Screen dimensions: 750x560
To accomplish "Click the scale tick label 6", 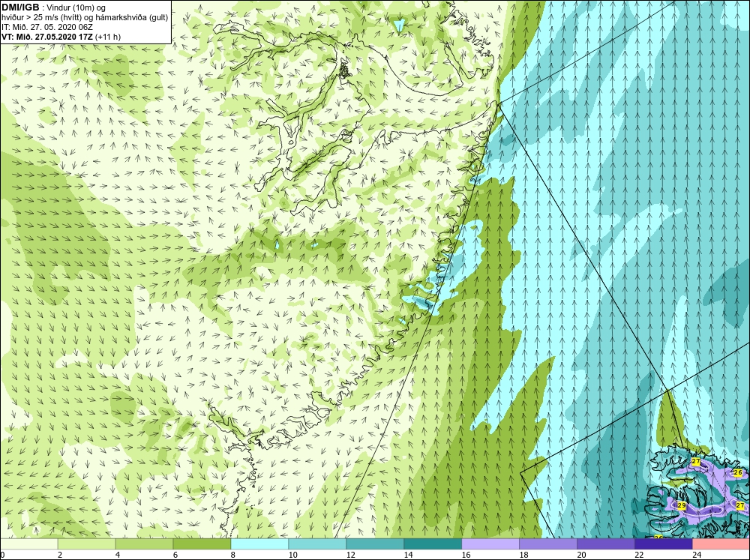I will 175,555.
